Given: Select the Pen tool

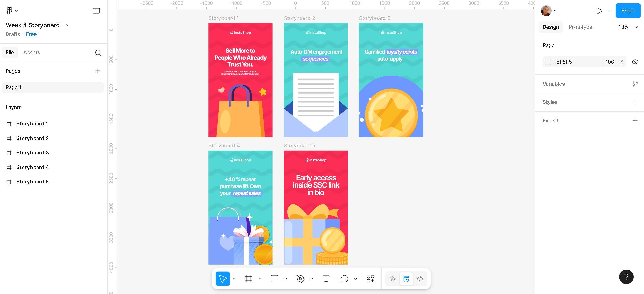Looking at the screenshot, I should pos(300,279).
